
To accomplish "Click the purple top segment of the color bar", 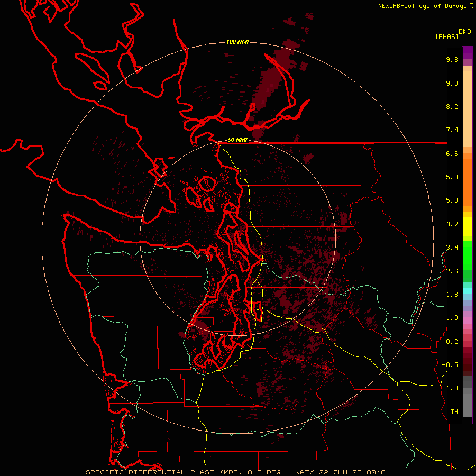I will click(x=467, y=53).
